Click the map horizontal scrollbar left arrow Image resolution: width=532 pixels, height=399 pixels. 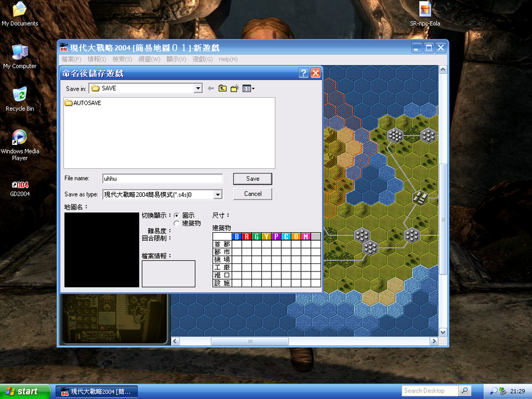175,341
